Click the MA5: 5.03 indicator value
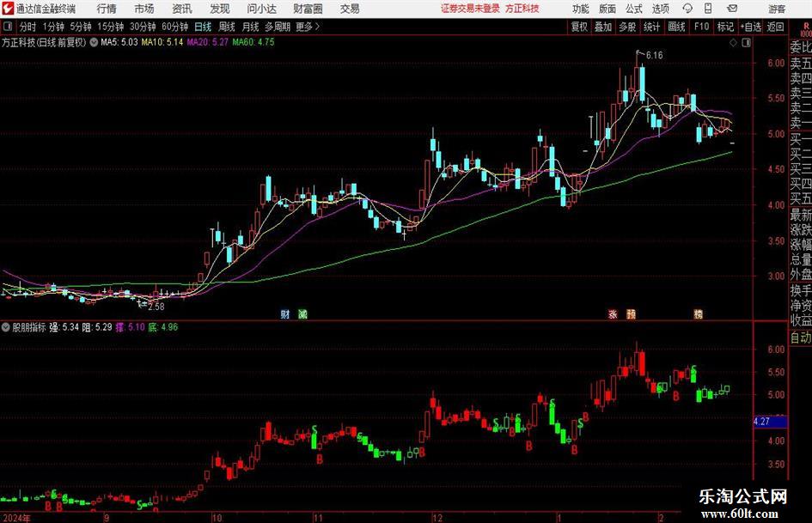 click(119, 42)
